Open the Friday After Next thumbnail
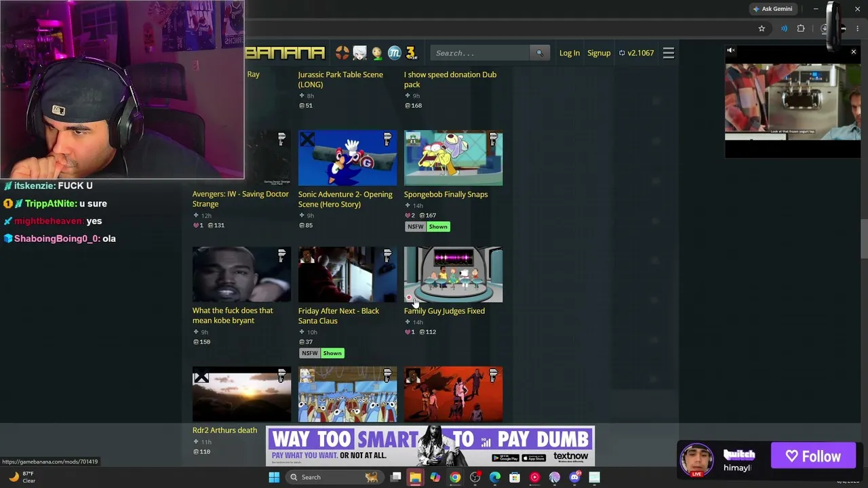This screenshot has width=868, height=488. coord(348,274)
